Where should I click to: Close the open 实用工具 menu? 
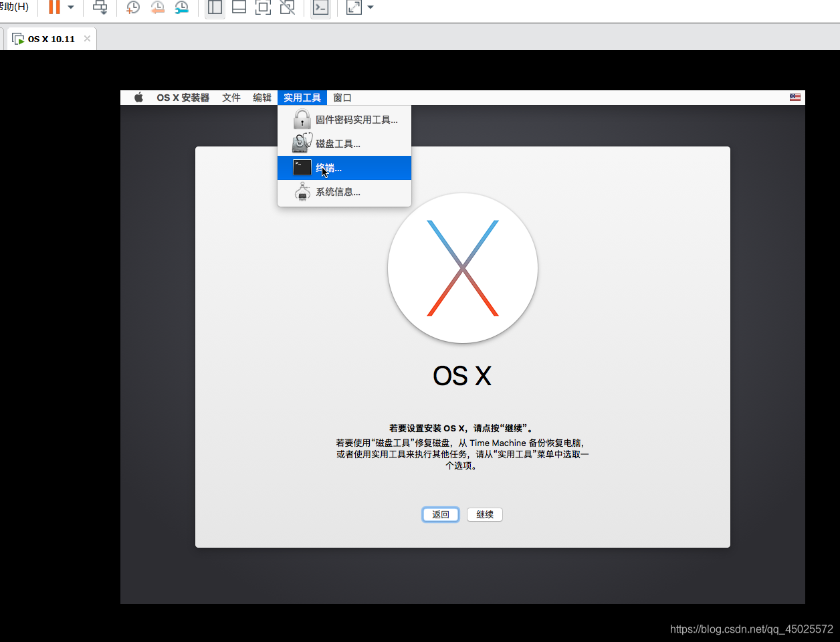(x=302, y=98)
